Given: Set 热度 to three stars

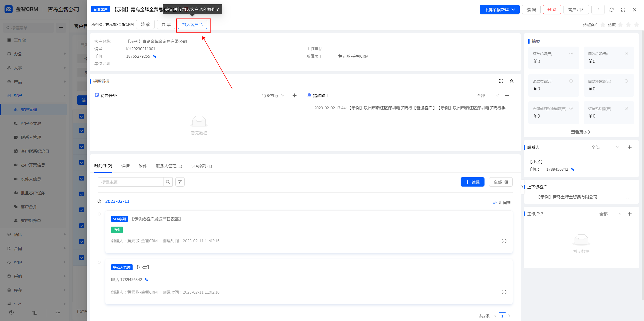Looking at the screenshot, I should 636,25.
